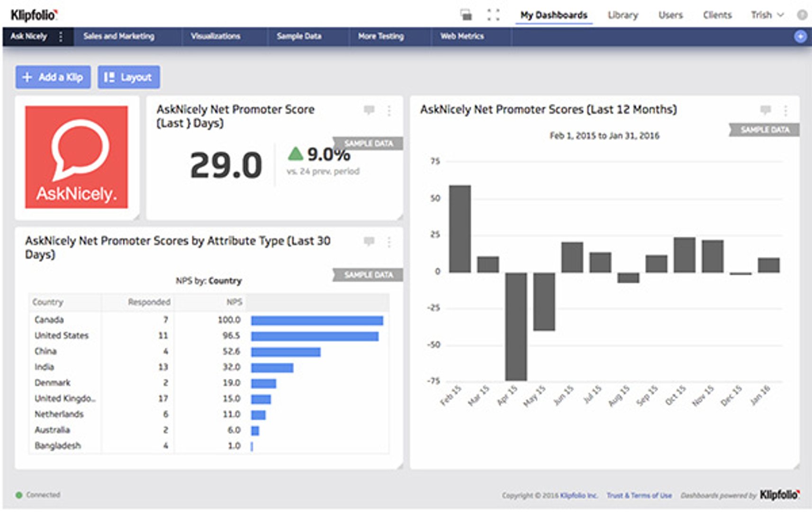812x512 pixels.
Task: Click the date range Feb 1, 2015 label
Action: [604, 136]
